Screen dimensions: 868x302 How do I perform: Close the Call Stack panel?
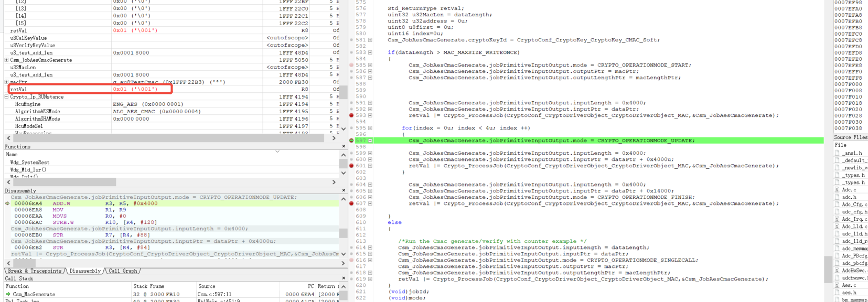click(x=344, y=278)
